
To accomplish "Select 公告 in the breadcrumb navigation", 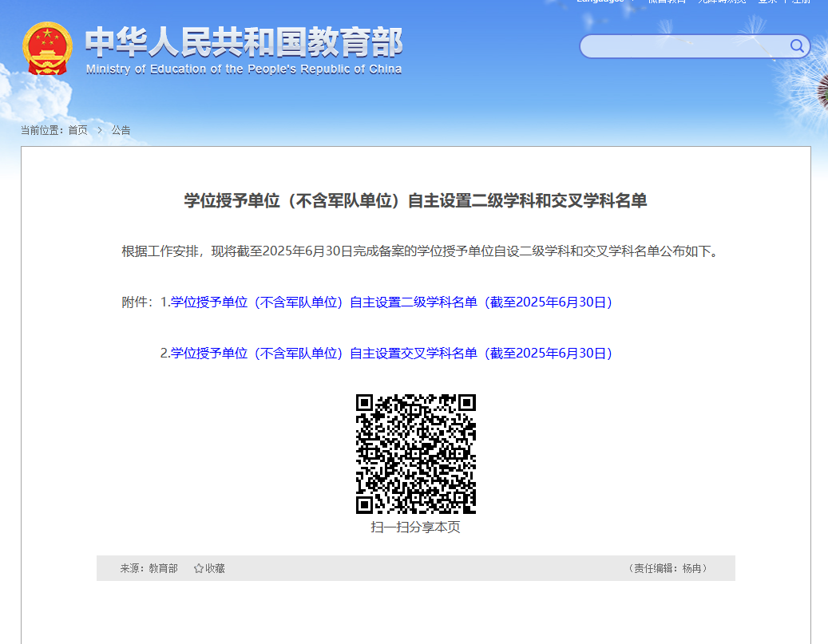I will 121,130.
